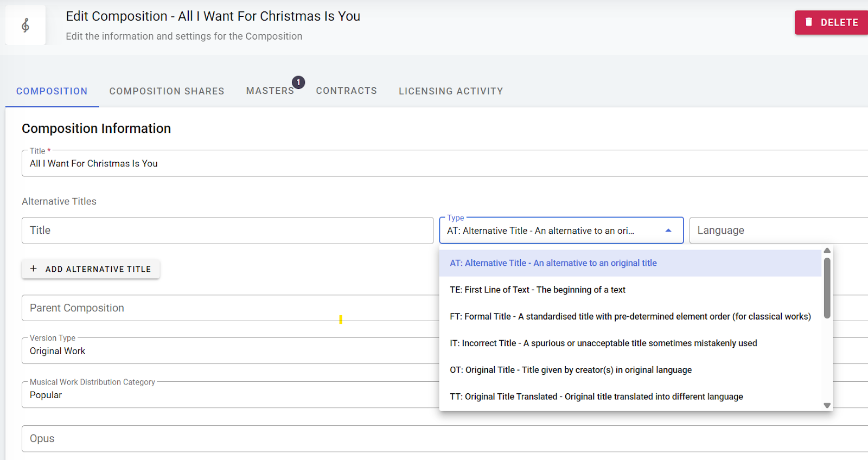The width and height of the screenshot is (868, 460).
Task: Choose TT: Original Title Translated option
Action: coord(596,397)
